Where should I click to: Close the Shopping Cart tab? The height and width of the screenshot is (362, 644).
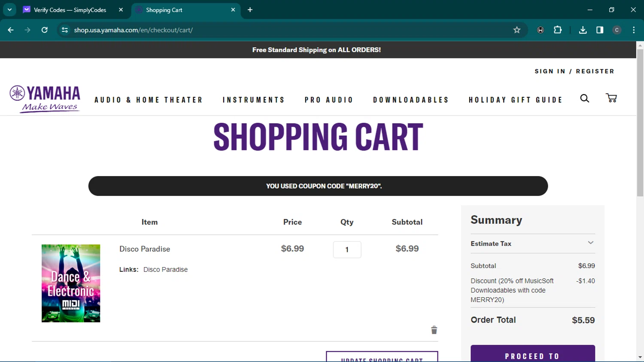click(x=233, y=9)
